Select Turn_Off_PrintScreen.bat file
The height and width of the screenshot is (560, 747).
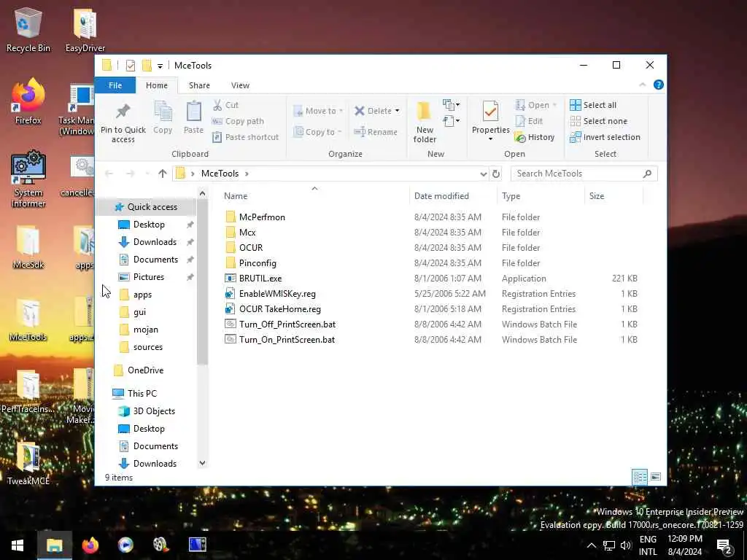click(x=287, y=324)
